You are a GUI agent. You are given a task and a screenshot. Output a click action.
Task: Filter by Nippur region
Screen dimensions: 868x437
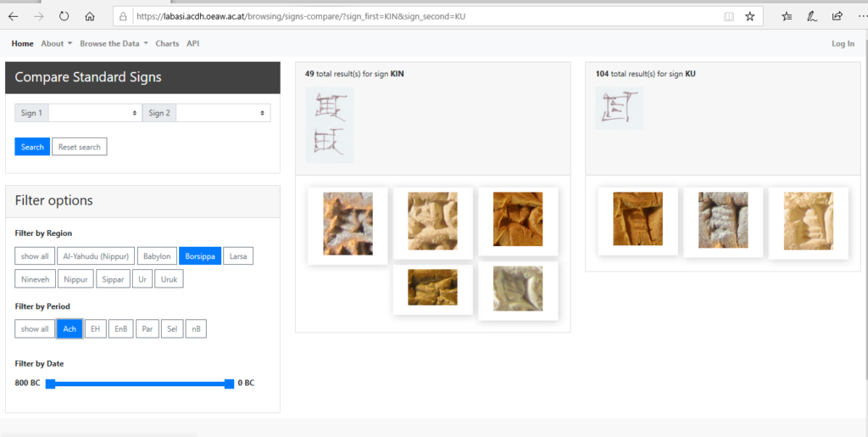pyautogui.click(x=75, y=279)
